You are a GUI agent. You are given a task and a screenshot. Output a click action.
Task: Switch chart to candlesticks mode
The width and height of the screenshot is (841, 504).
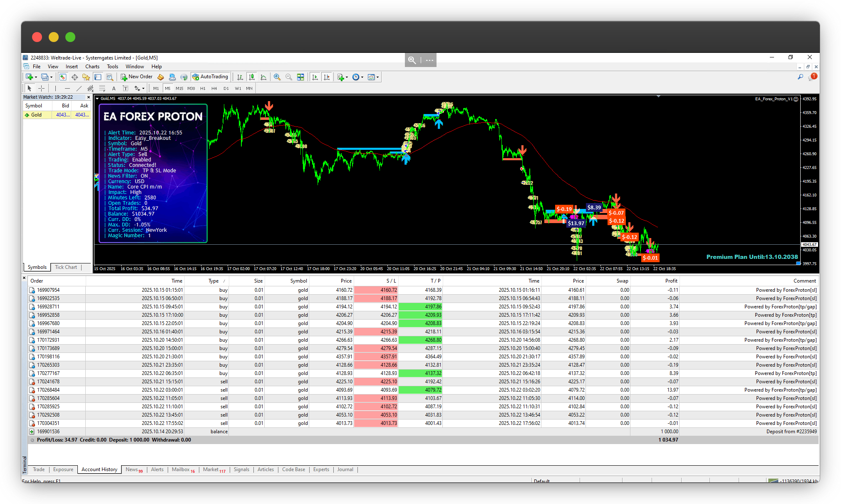252,77
